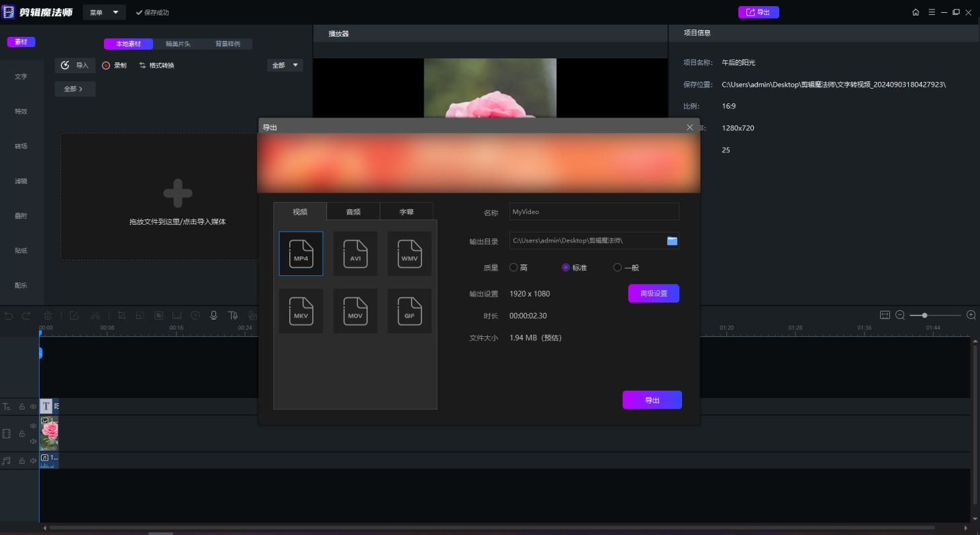Select the rose clip thumbnail on video track
The width and height of the screenshot is (980, 535).
pyautogui.click(x=49, y=433)
